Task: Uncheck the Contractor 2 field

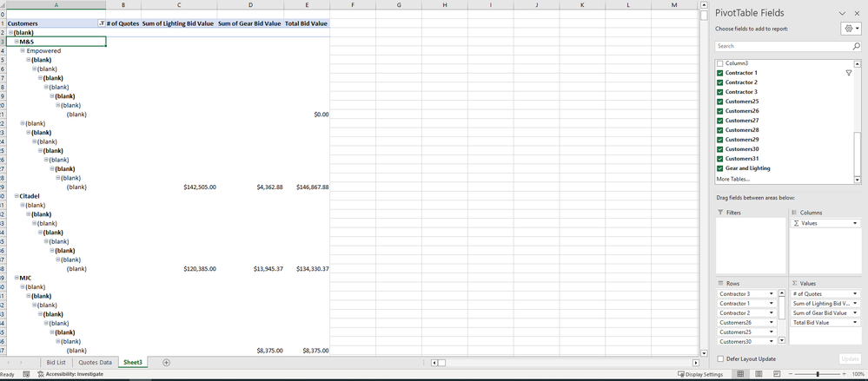Action: pyautogui.click(x=719, y=82)
